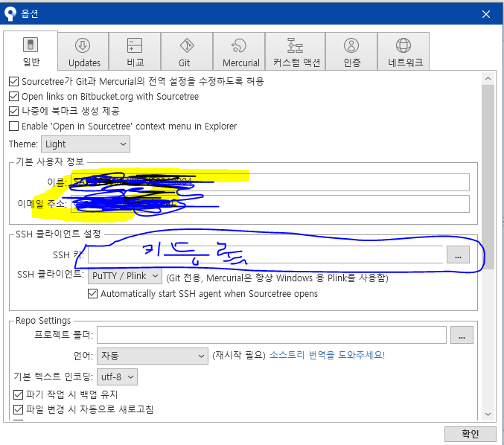The height and width of the screenshot is (445, 504).
Task: Browse for 프로젝트 폴더 with ... button
Action: click(x=462, y=335)
